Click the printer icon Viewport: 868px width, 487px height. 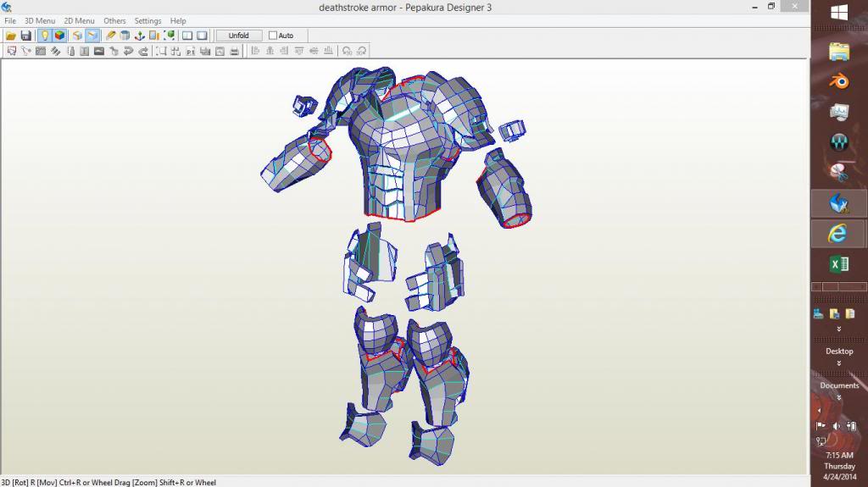pos(234,51)
